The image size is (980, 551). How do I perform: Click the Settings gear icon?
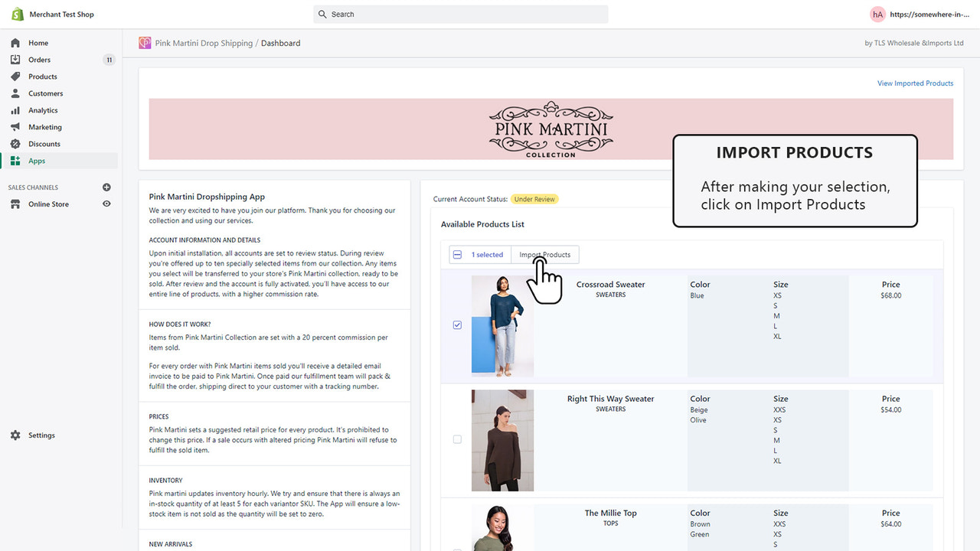point(15,435)
